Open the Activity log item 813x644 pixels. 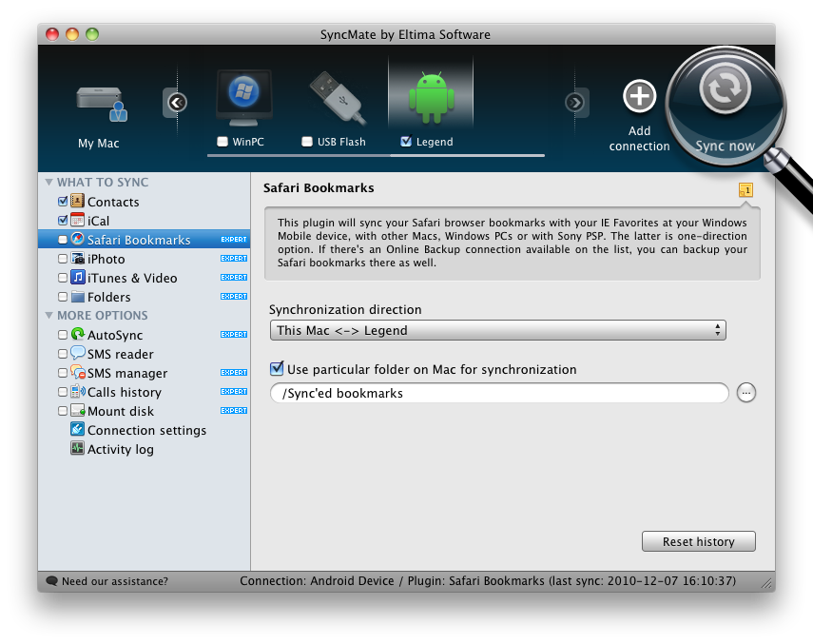[120, 449]
